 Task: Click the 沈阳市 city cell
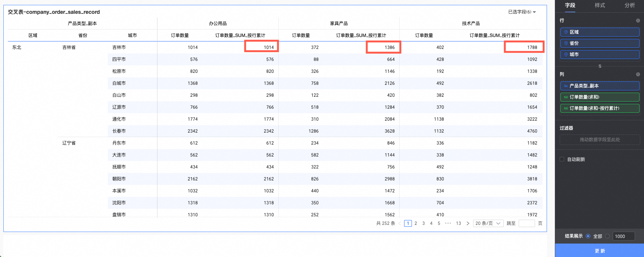119,203
